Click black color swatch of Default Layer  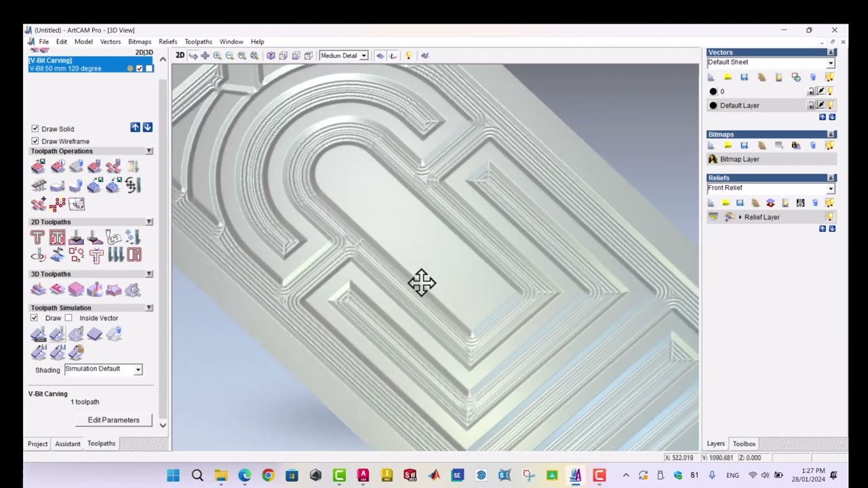(713, 105)
